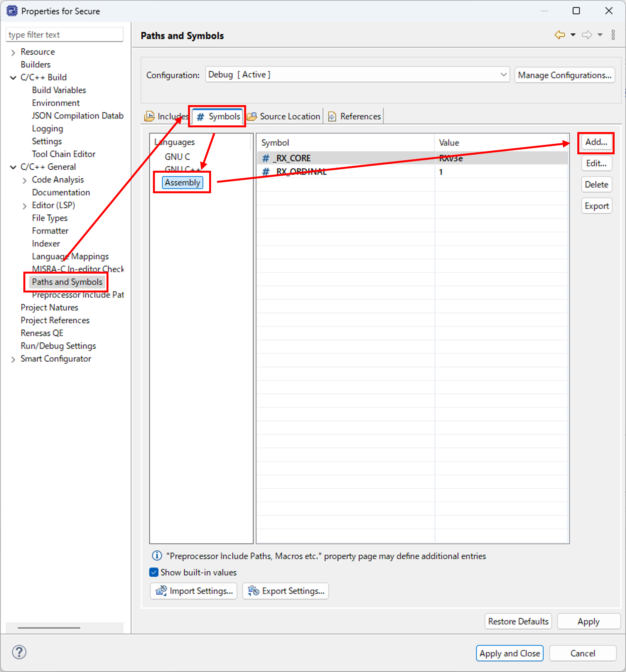Click the type filter text field
The width and height of the screenshot is (626, 672).
[x=65, y=34]
